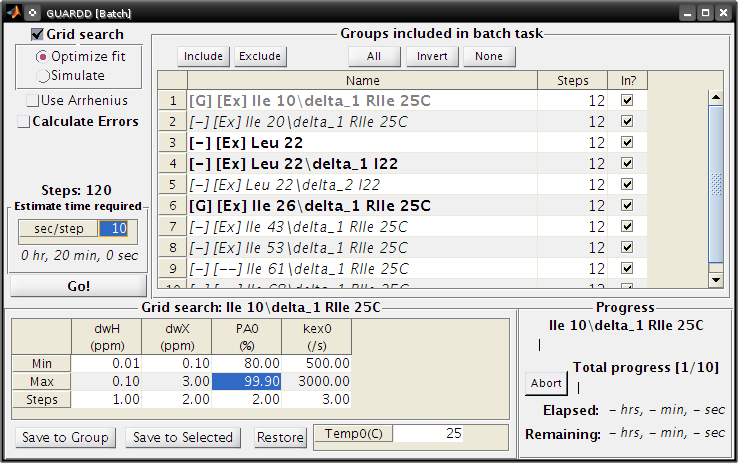Toggle the Grid search checkbox

pos(37,34)
